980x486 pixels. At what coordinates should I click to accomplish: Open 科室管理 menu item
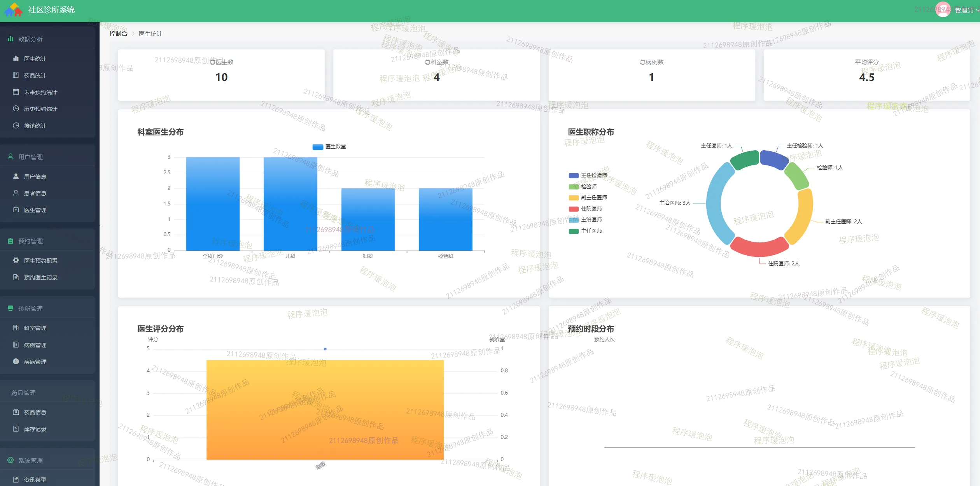[35, 328]
